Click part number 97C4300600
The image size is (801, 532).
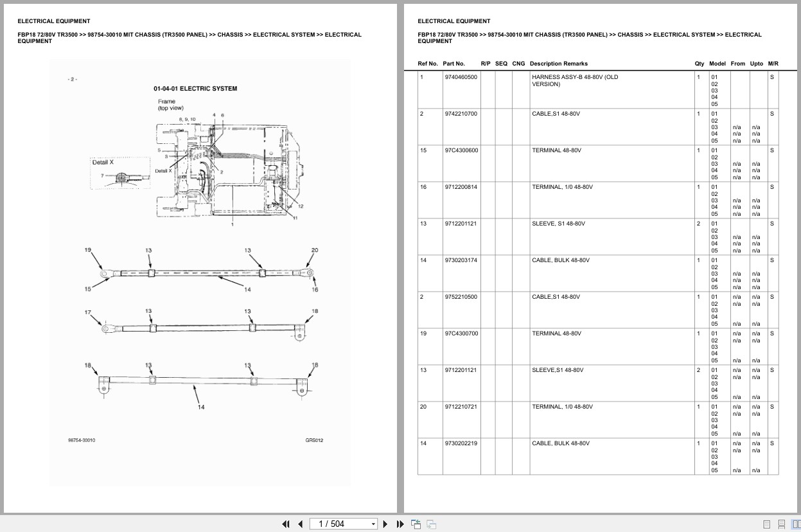(461, 150)
